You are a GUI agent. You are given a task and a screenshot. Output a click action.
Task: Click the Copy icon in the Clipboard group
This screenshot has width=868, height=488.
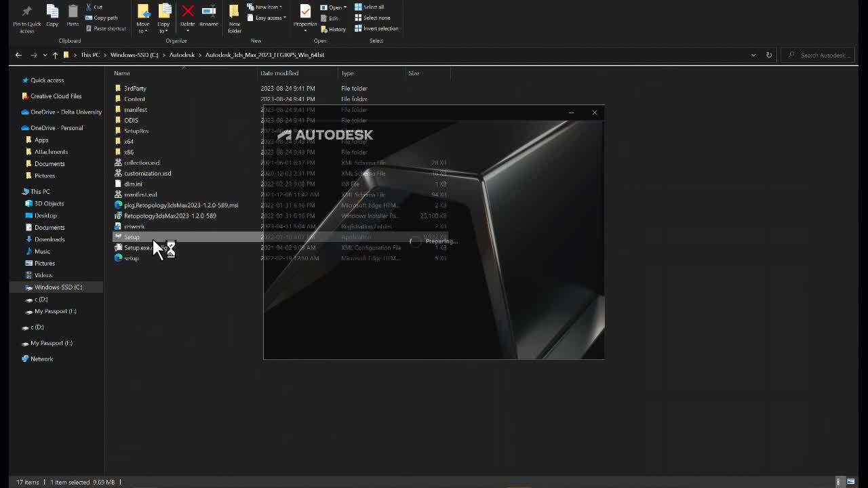point(52,12)
